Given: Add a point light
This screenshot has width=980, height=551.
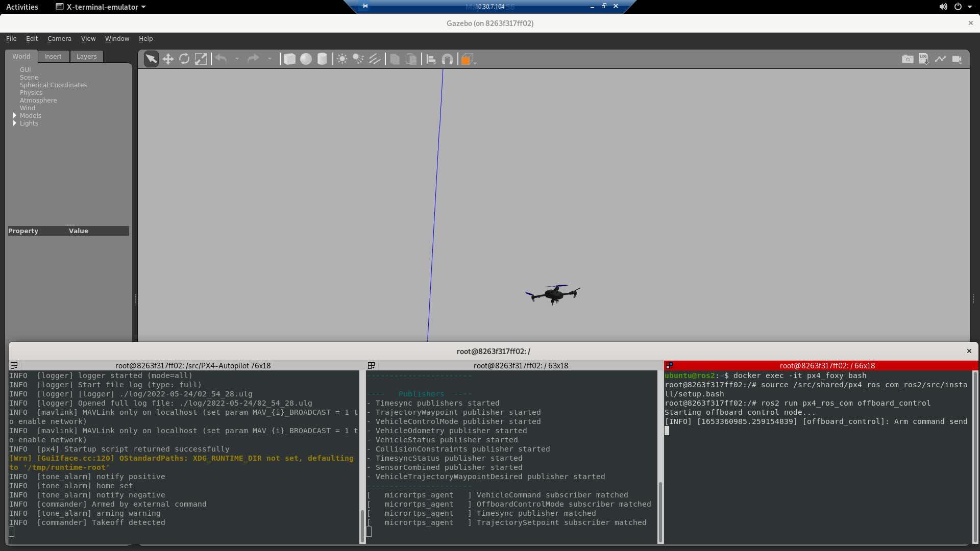Looking at the screenshot, I should pos(342,59).
